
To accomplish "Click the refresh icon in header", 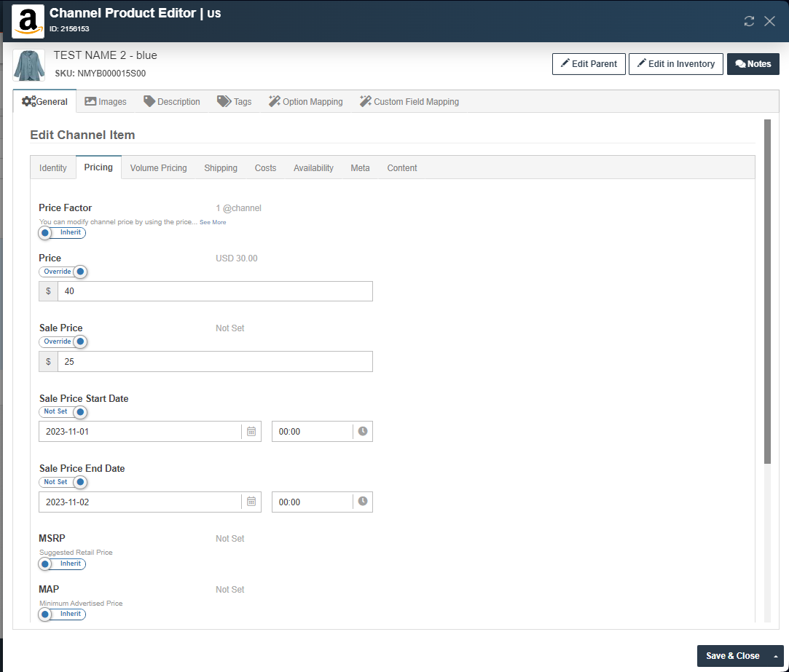I will coord(749,21).
